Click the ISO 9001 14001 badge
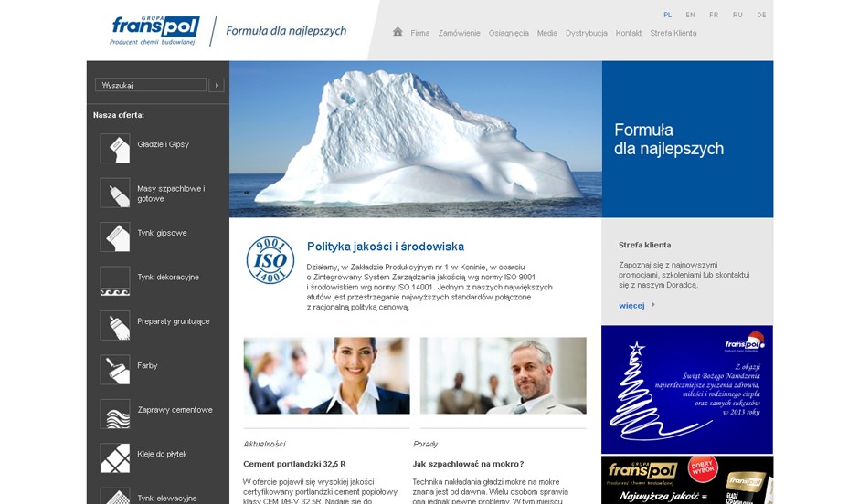The image size is (859, 504). coord(270,260)
